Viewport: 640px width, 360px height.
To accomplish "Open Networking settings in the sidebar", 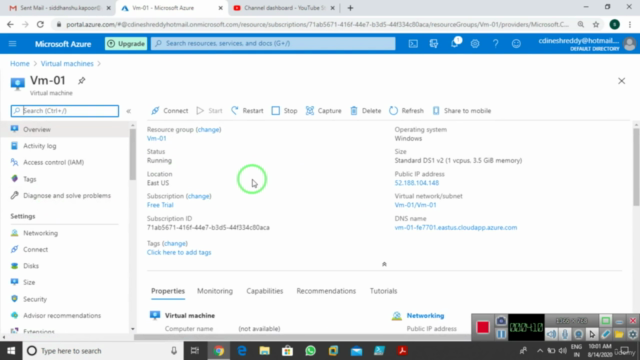I will 40,233.
